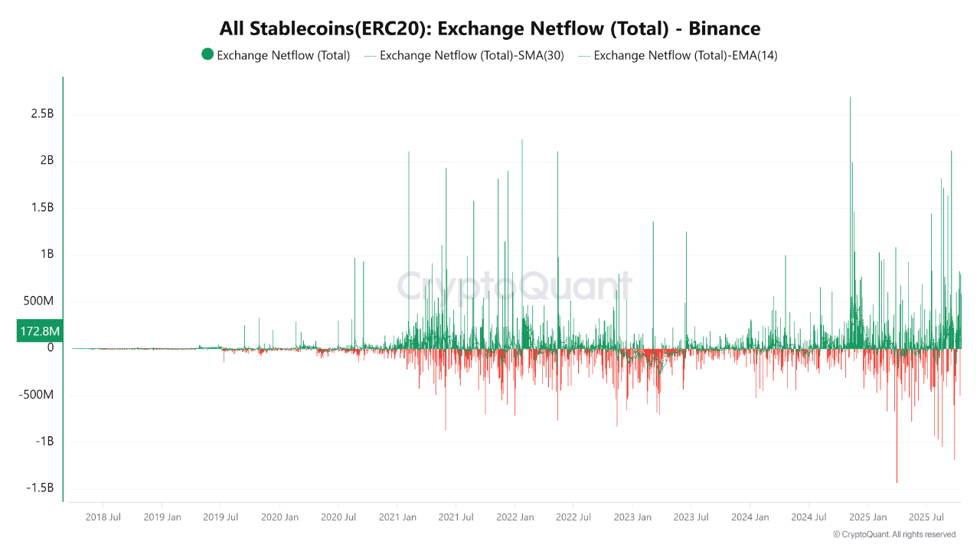Image resolution: width=980 pixels, height=551 pixels.
Task: Toggle the Exchange Netflow (Total)-EMA(14) series label
Action: (685, 55)
